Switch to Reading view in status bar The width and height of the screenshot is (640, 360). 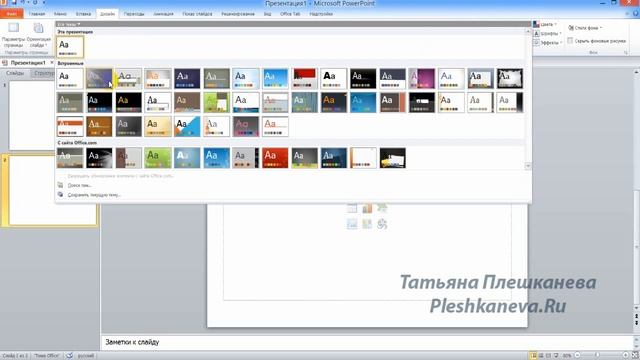pyautogui.click(x=548, y=356)
